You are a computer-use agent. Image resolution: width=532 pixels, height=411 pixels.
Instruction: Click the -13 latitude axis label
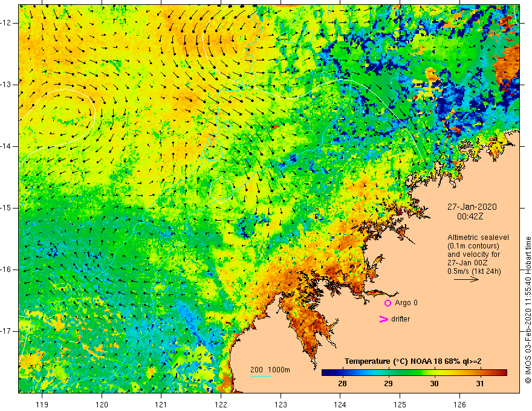tap(6, 85)
